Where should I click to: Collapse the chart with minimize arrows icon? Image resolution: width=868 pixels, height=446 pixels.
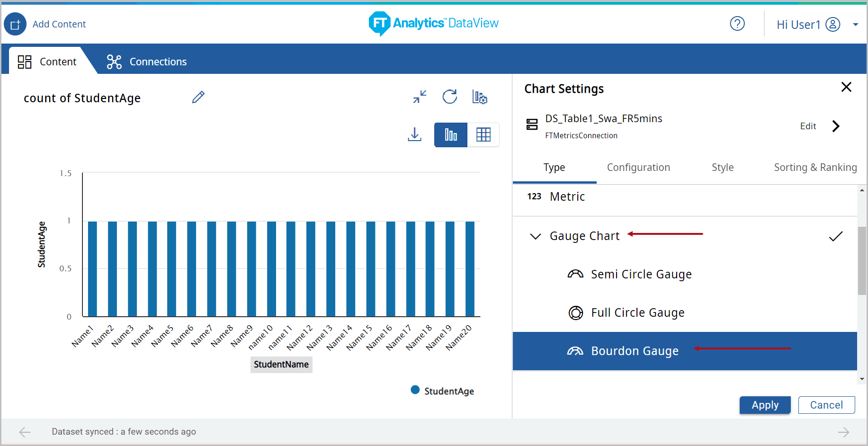(x=420, y=97)
